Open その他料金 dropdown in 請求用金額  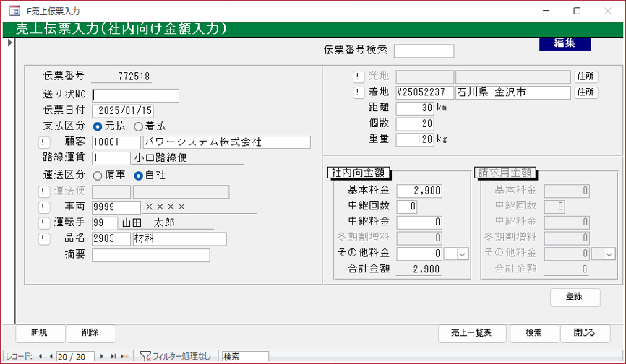tap(609, 254)
